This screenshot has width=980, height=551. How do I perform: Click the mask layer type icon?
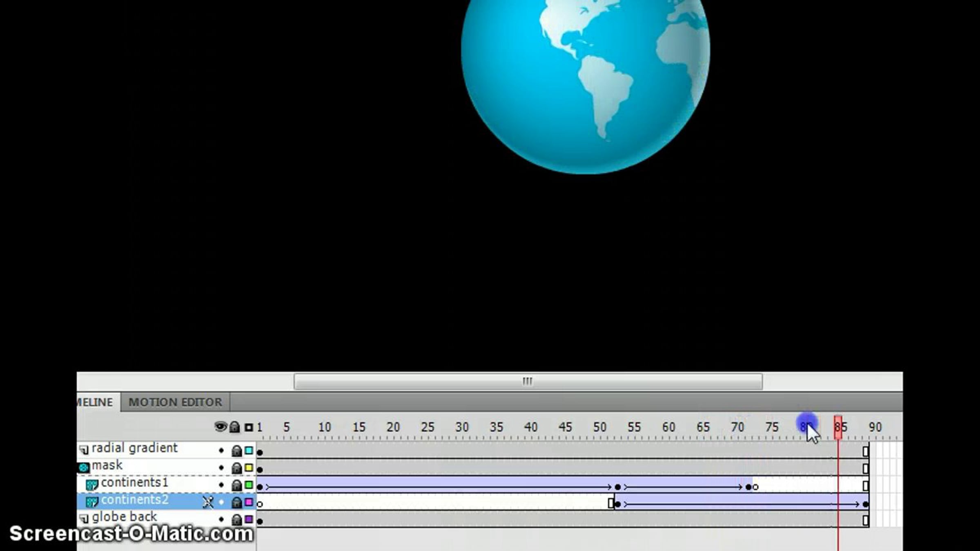tap(84, 467)
